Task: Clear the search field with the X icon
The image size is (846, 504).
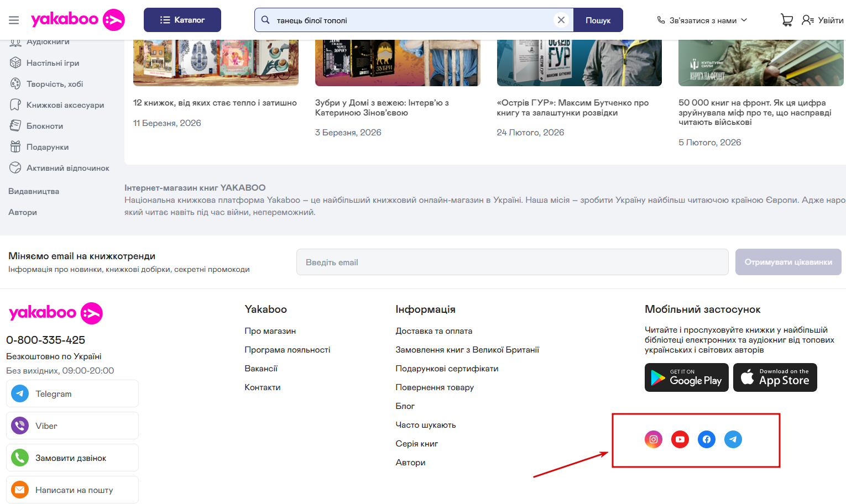Action: tap(561, 20)
